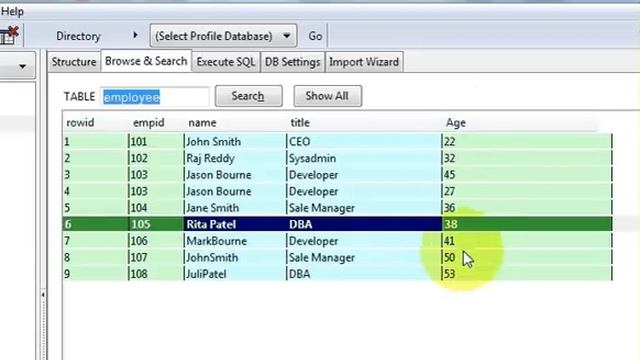Image resolution: width=640 pixels, height=360 pixels.
Task: Click the DBA title cell in the JuliPatel row
Action: click(364, 274)
